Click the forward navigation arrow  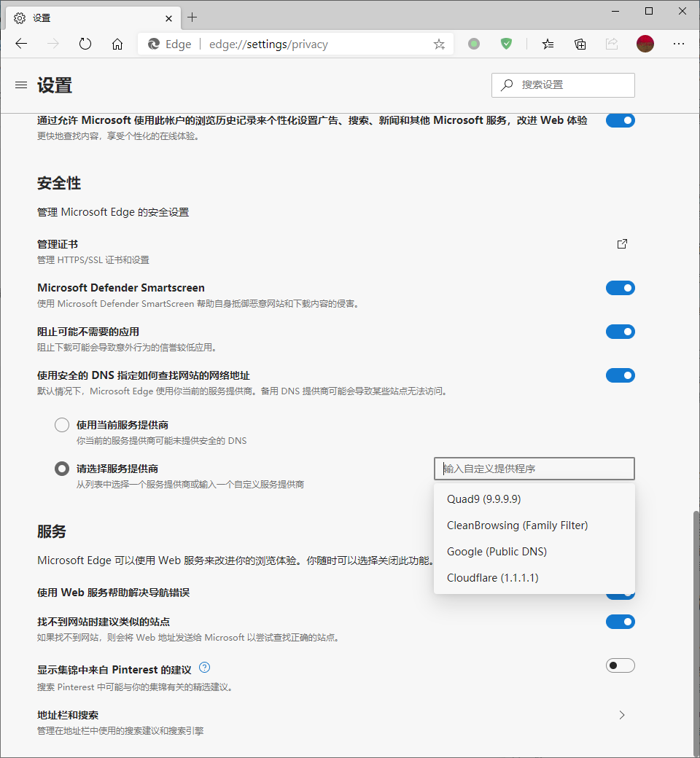pos(53,44)
